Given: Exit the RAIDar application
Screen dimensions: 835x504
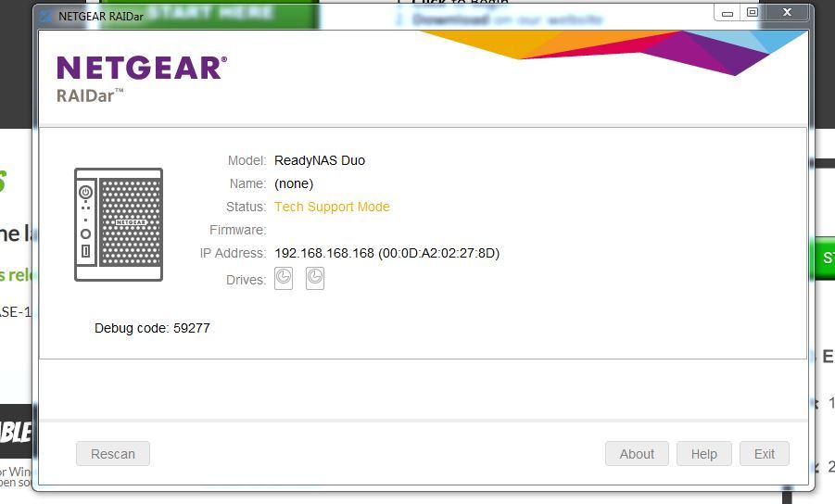Looking at the screenshot, I should [x=765, y=454].
